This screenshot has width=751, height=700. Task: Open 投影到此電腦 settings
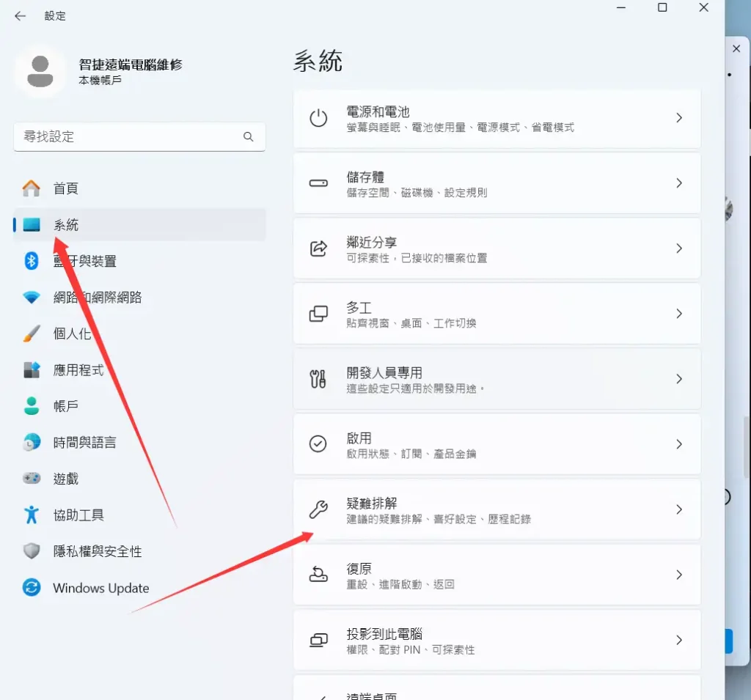click(x=497, y=640)
